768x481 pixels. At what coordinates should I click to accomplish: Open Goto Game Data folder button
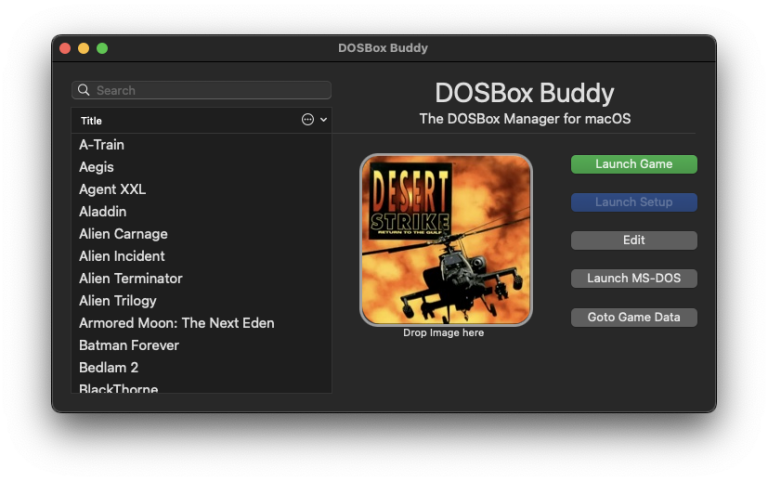pyautogui.click(x=634, y=317)
